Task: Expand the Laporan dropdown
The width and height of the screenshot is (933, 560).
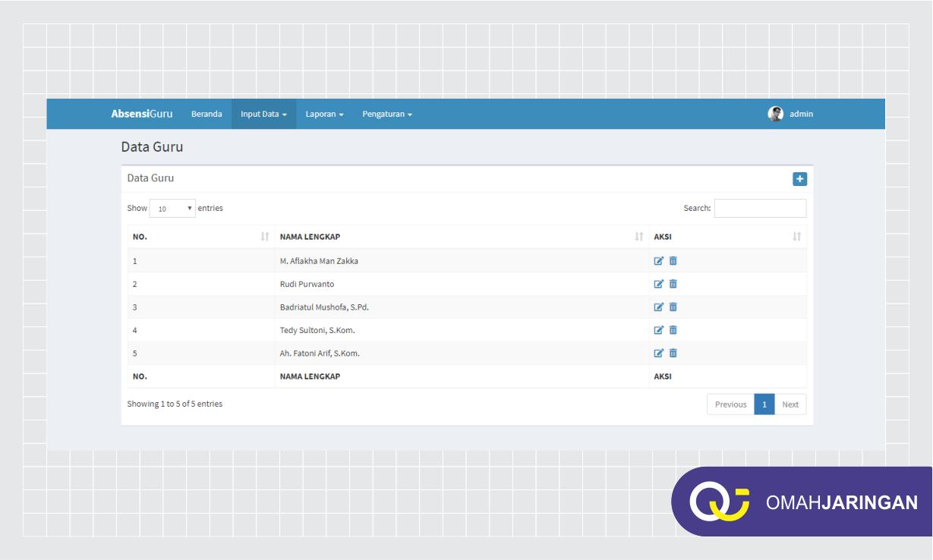Action: coord(324,114)
